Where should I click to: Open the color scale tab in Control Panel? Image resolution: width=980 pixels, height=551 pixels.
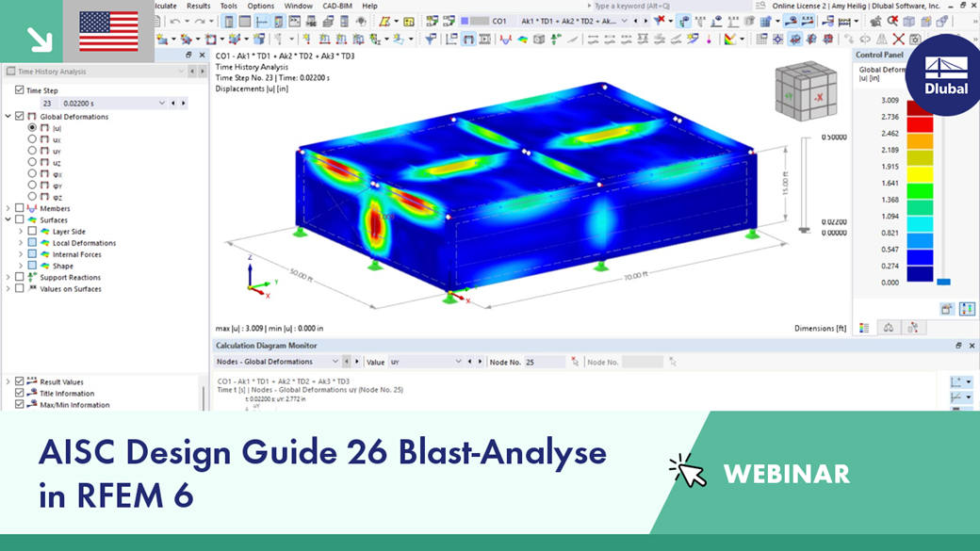point(864,328)
